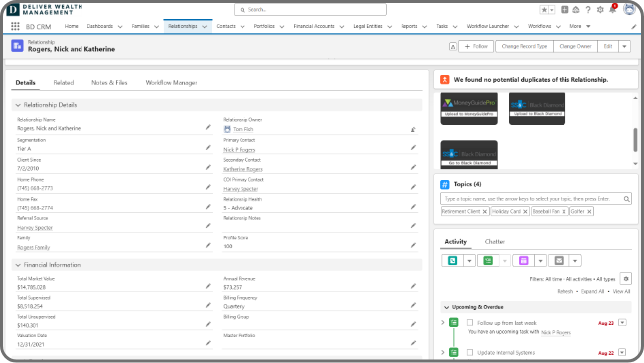Open the global actions plus icon
The height and width of the screenshot is (363, 644).
click(564, 10)
